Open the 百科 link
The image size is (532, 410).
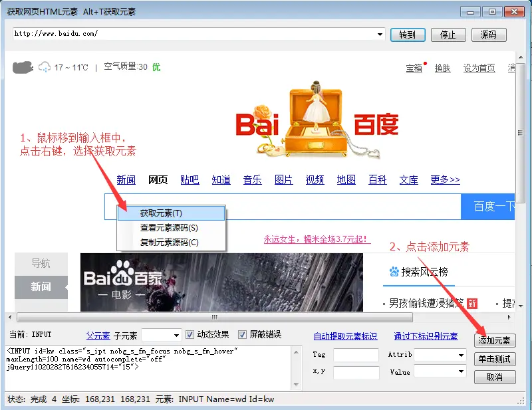pos(378,179)
